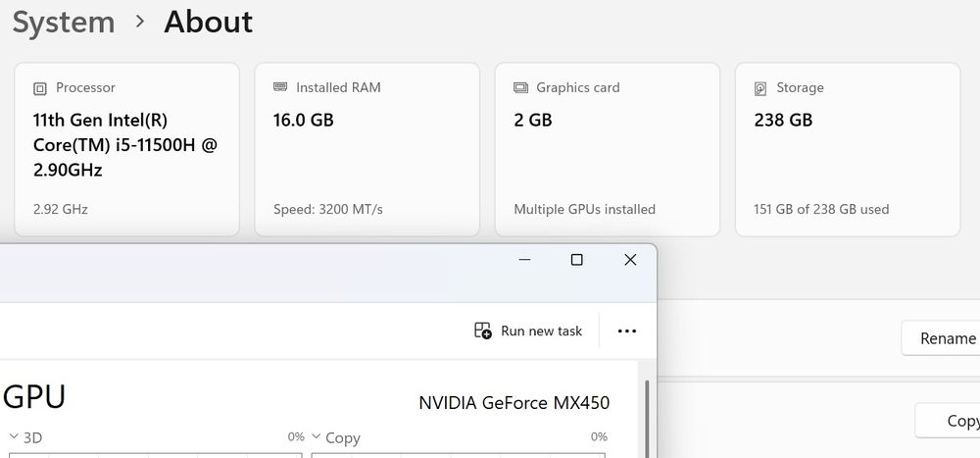Image resolution: width=980 pixels, height=458 pixels.
Task: Click Run new task in Task Manager
Action: [x=528, y=331]
